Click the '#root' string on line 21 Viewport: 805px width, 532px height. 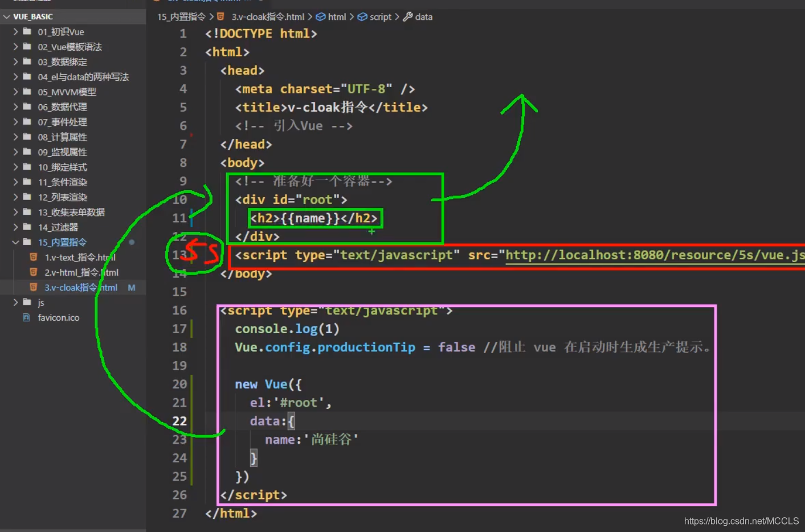(x=299, y=403)
